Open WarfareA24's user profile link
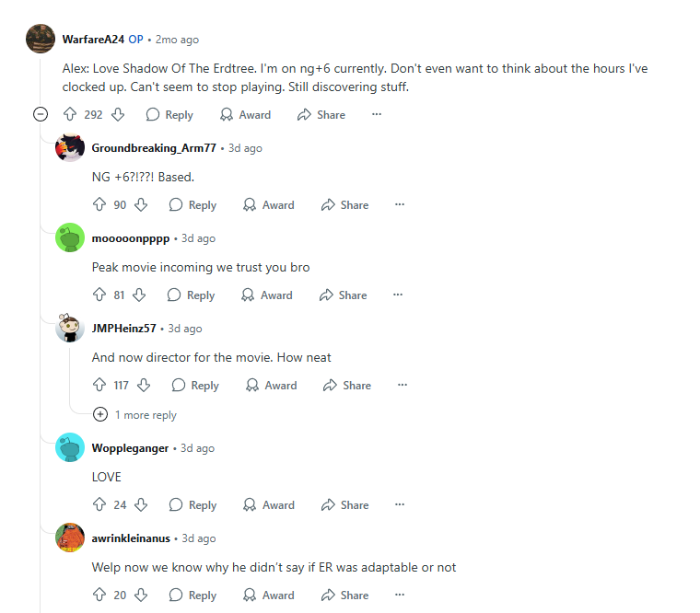This screenshot has width=700, height=613. pos(93,40)
